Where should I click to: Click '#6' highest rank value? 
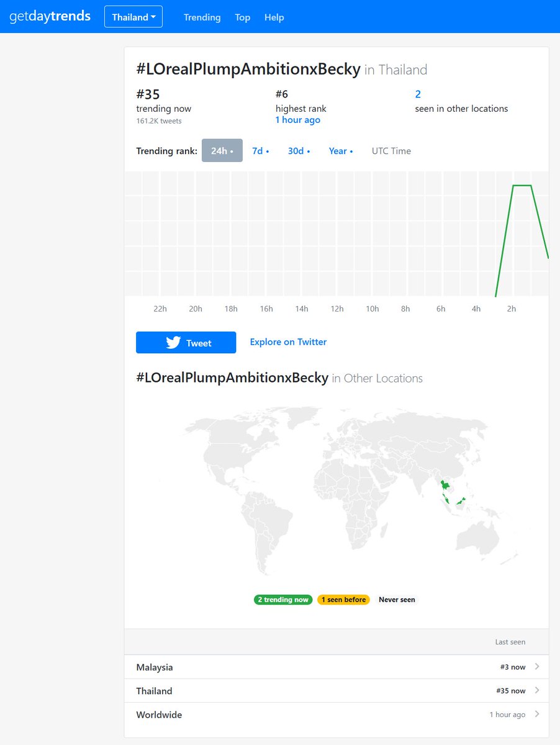(x=282, y=94)
